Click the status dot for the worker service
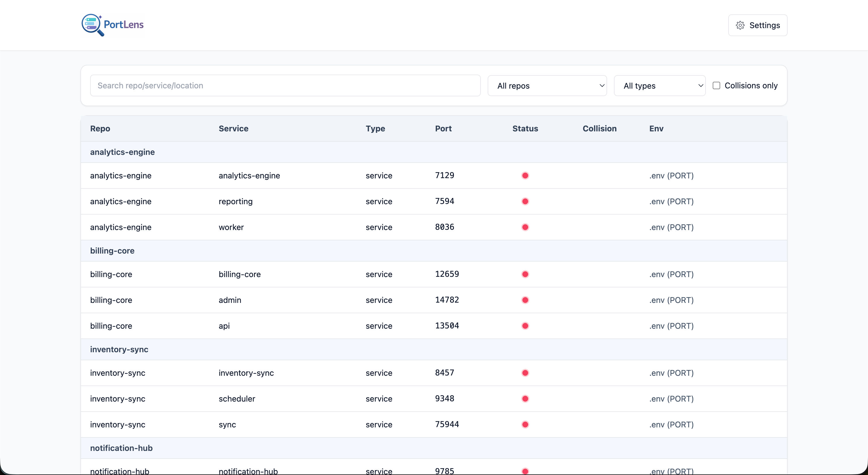This screenshot has height=475, width=868. point(525,227)
